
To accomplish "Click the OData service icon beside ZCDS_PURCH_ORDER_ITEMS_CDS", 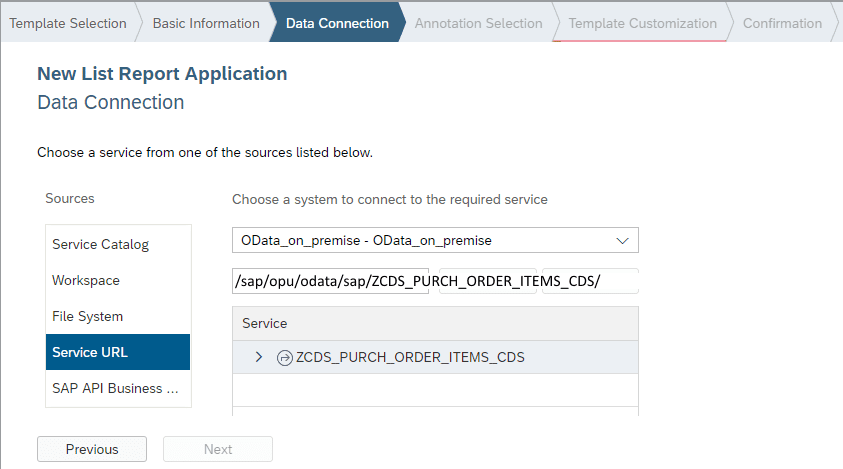I will click(x=284, y=357).
